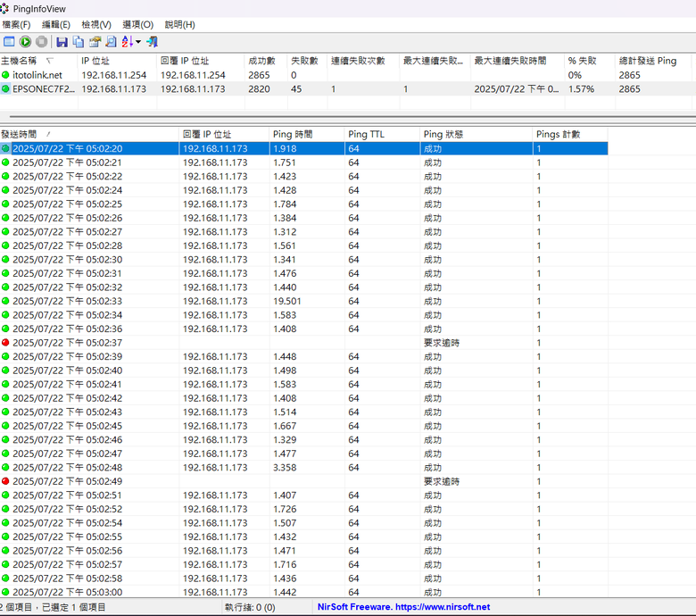Open the 檔案(F) menu
Screen dimensions: 696x616
click(x=16, y=24)
